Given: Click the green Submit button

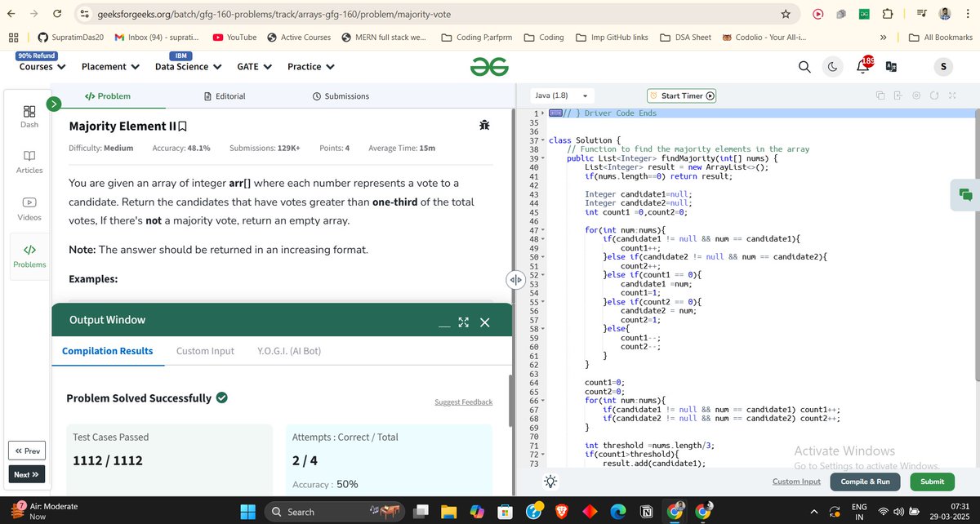Looking at the screenshot, I should [x=932, y=482].
